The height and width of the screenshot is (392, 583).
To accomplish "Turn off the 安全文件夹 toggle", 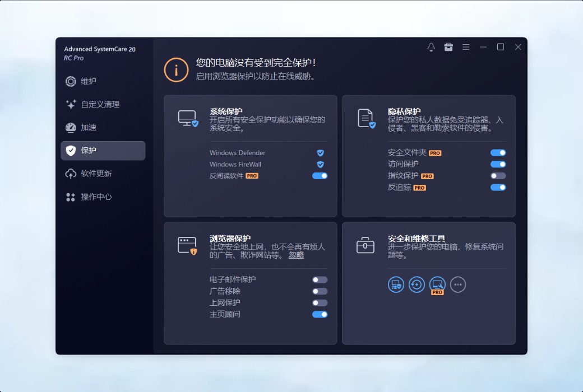I will point(498,153).
